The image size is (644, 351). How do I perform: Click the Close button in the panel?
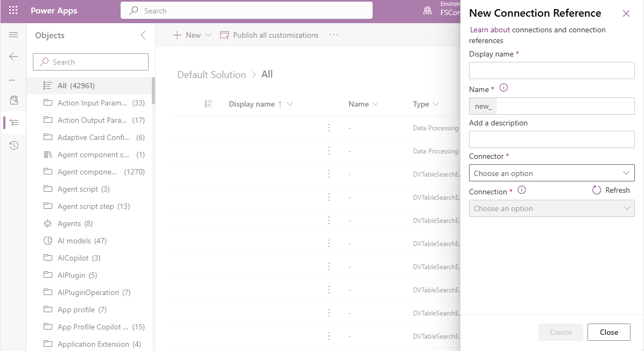click(608, 332)
